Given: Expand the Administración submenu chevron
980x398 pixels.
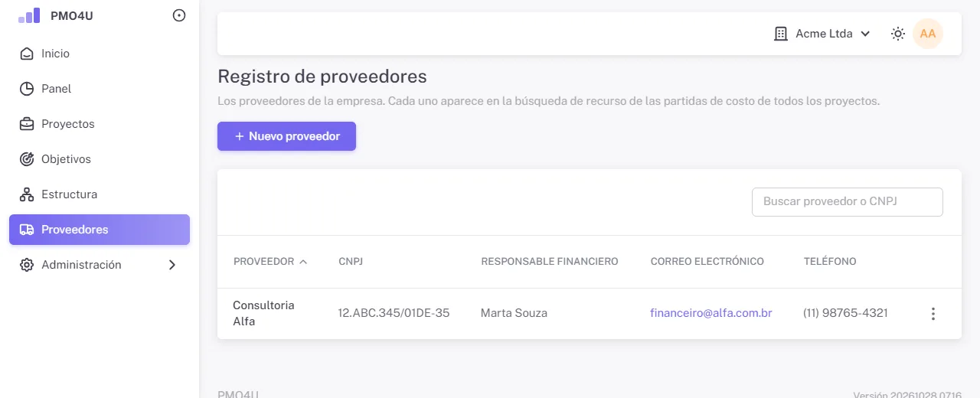Looking at the screenshot, I should click(x=172, y=265).
